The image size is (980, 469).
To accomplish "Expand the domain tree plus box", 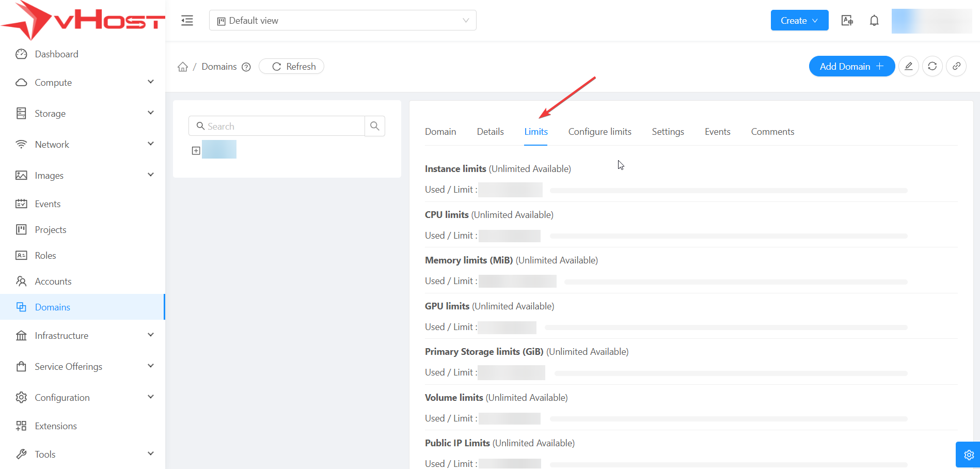I will 196,150.
